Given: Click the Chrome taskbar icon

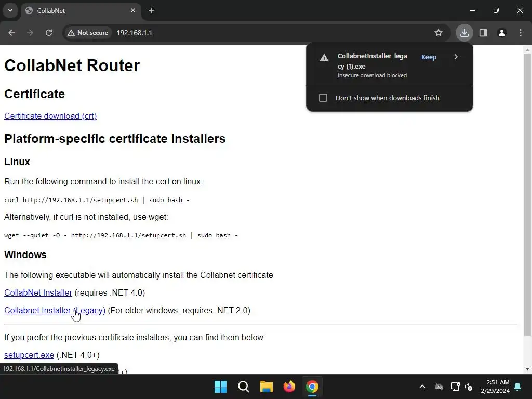Looking at the screenshot, I should pos(312,387).
